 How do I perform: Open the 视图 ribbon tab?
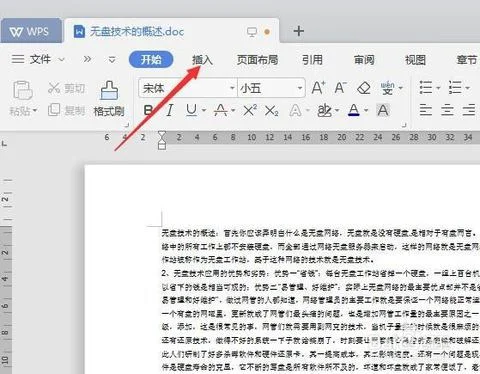point(415,60)
